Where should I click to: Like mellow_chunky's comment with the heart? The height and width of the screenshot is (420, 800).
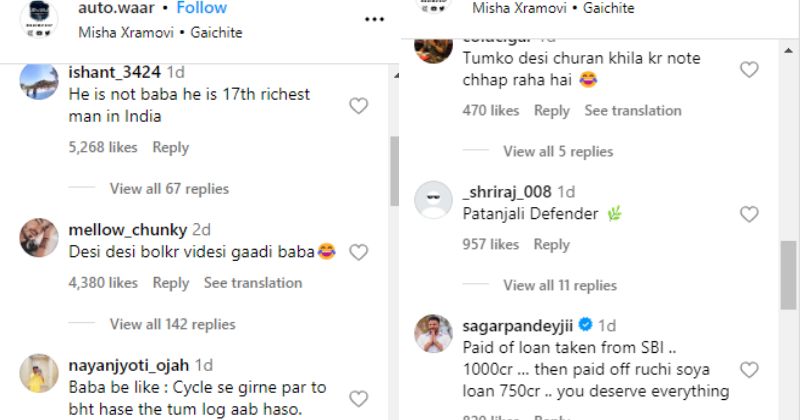358,252
